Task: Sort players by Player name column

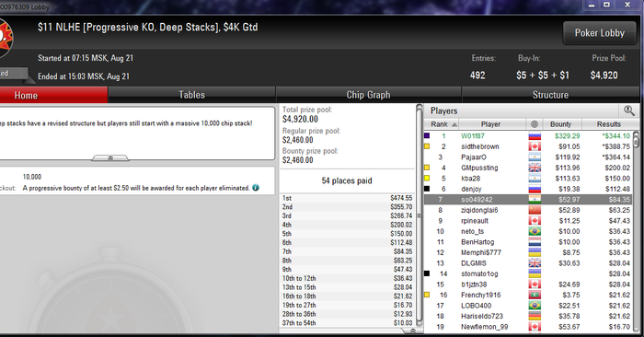Action: [492, 124]
